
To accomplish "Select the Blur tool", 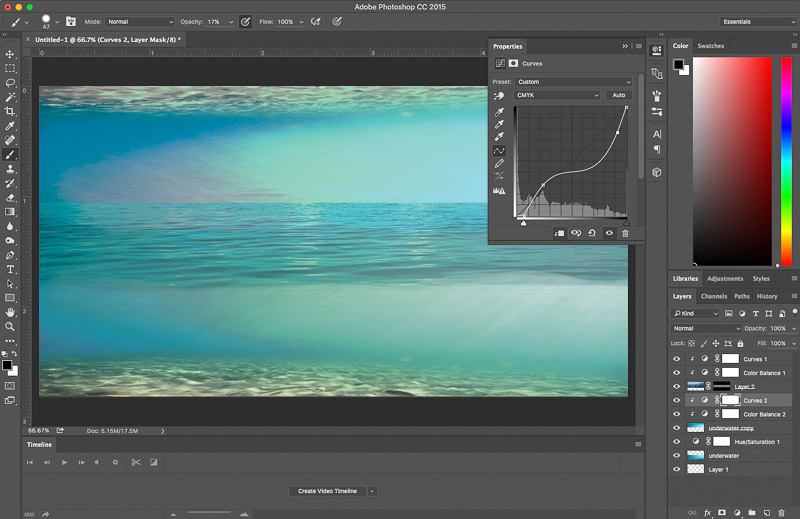I will point(10,226).
